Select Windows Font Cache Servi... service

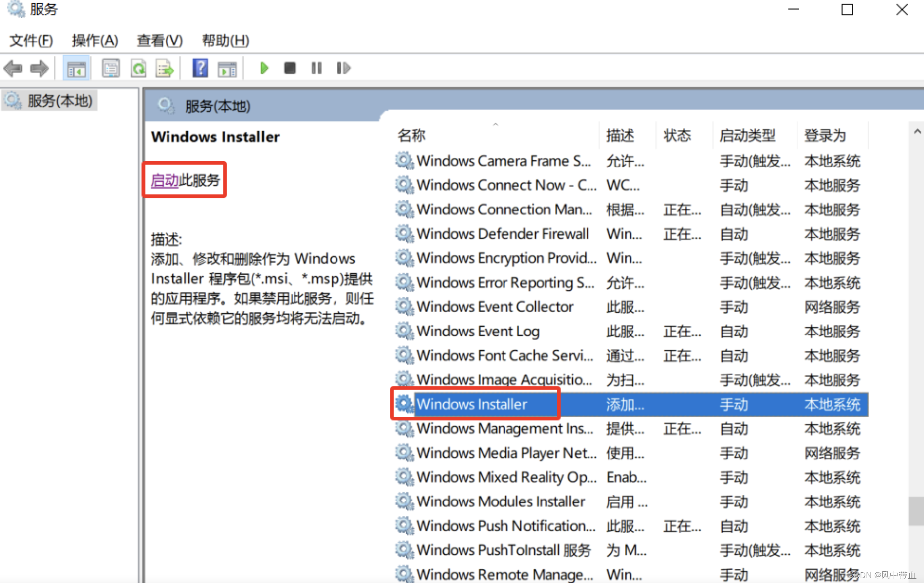[631, 355]
